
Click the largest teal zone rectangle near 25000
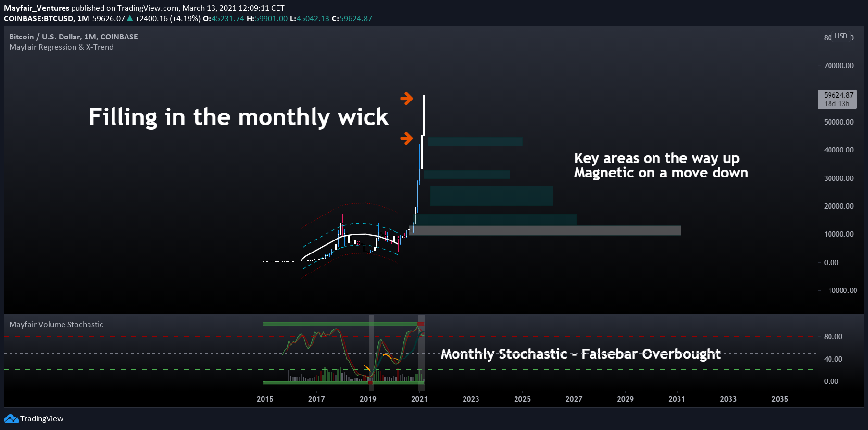(x=491, y=196)
